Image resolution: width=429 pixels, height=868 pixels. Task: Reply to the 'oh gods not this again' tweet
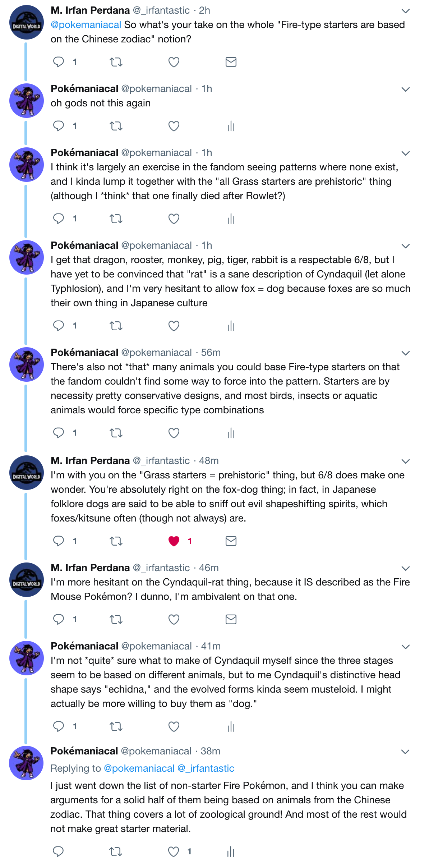point(59,126)
